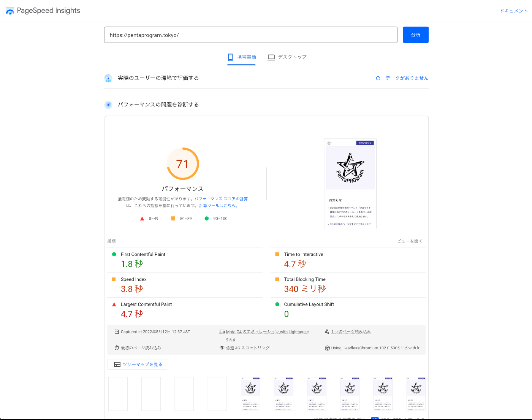Click the large page screenshot preview
Screen dimensions: 532x420
coord(350,184)
